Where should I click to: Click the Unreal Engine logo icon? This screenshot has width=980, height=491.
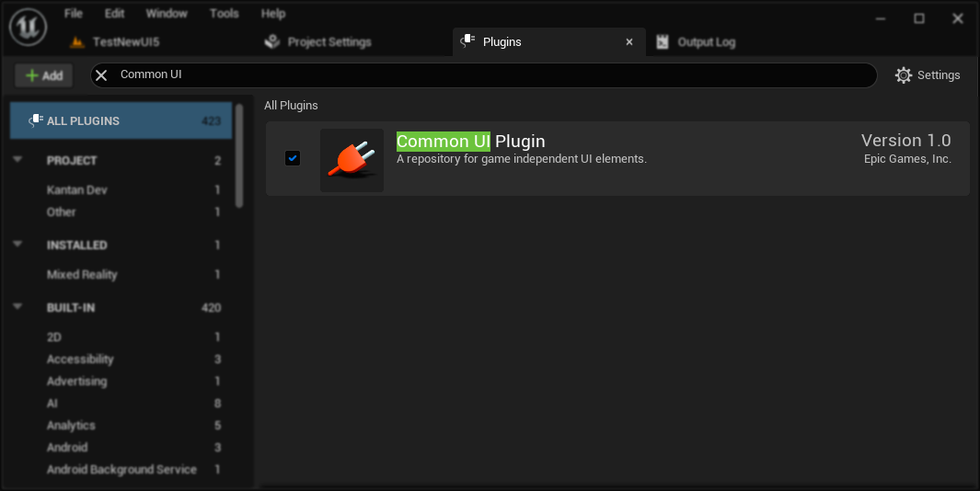pyautogui.click(x=29, y=27)
